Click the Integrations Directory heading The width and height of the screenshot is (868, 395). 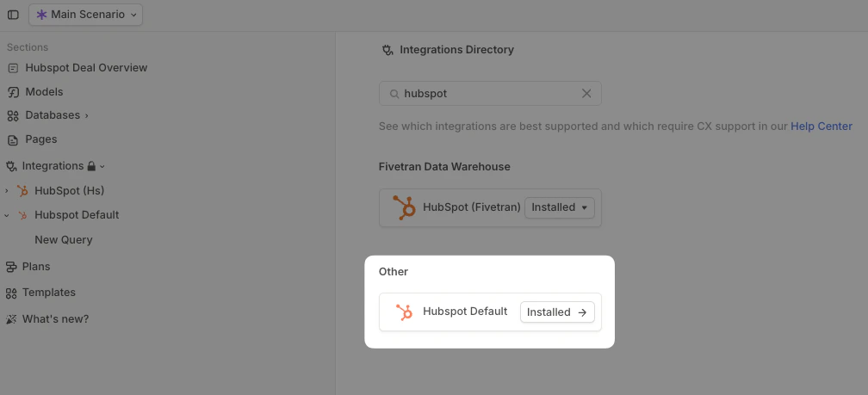tap(456, 50)
